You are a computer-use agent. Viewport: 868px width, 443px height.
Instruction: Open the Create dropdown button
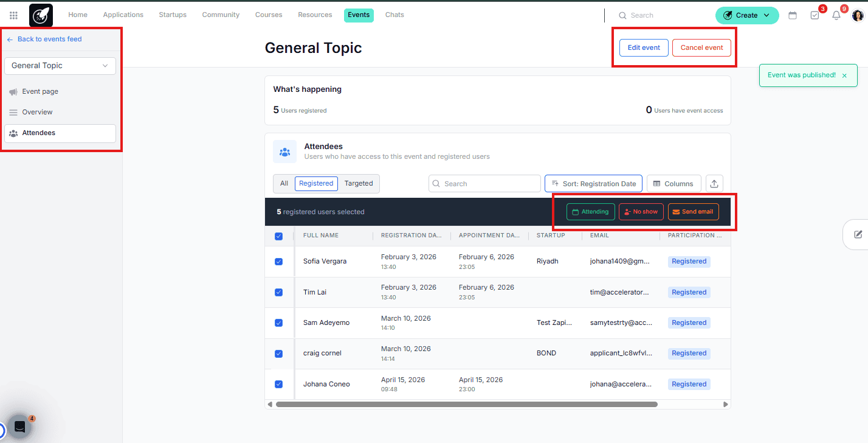[746, 15]
